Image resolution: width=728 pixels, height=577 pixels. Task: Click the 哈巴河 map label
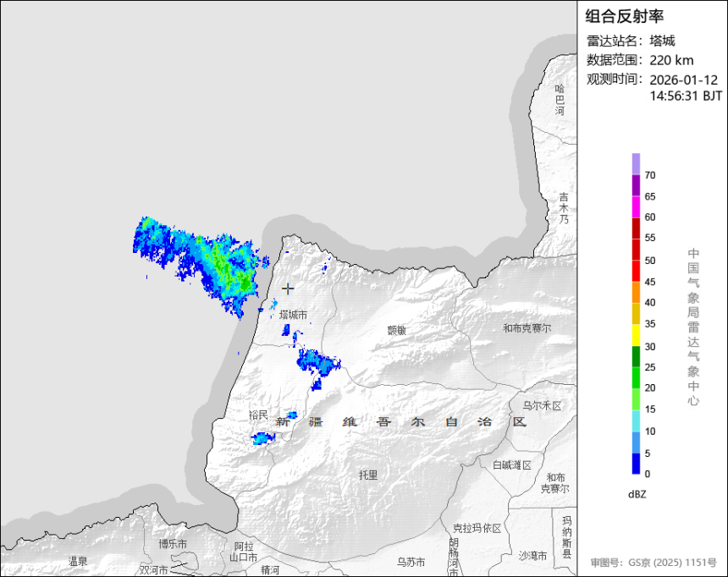(560, 100)
